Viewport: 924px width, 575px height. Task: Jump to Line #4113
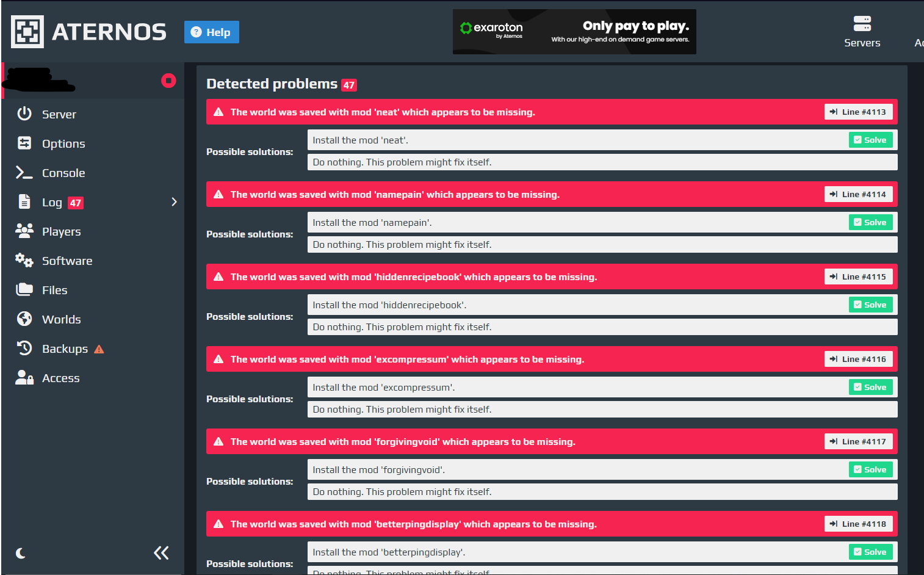(x=858, y=112)
